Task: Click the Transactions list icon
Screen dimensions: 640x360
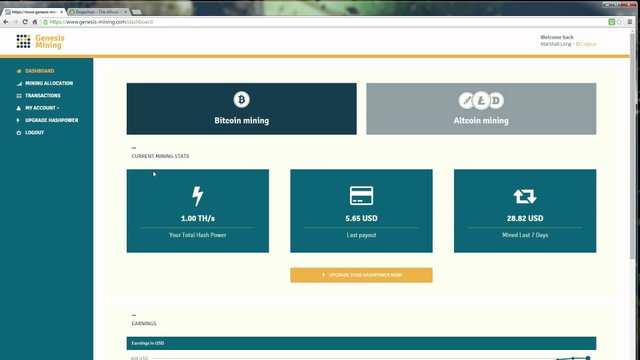Action: (x=19, y=96)
